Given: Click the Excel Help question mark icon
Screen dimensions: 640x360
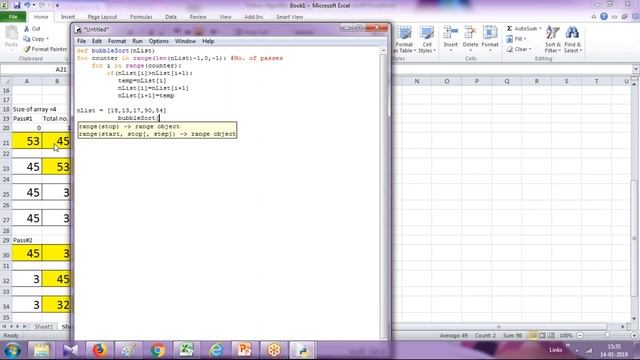Looking at the screenshot, I should pyautogui.click(x=604, y=17).
